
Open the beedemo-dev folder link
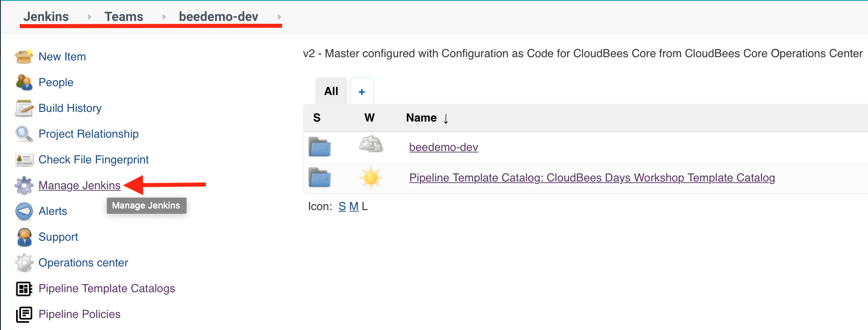(444, 147)
